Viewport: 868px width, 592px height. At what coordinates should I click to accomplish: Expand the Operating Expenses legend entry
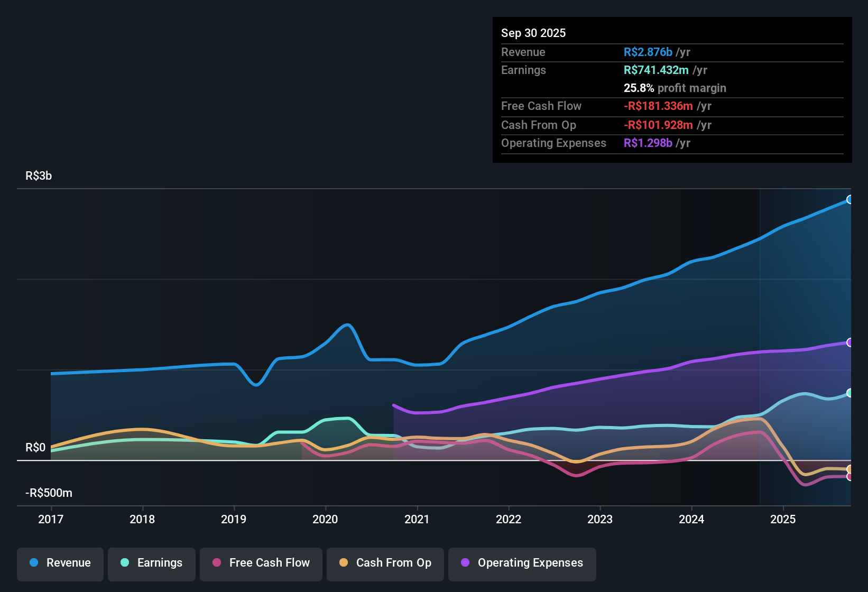point(522,563)
